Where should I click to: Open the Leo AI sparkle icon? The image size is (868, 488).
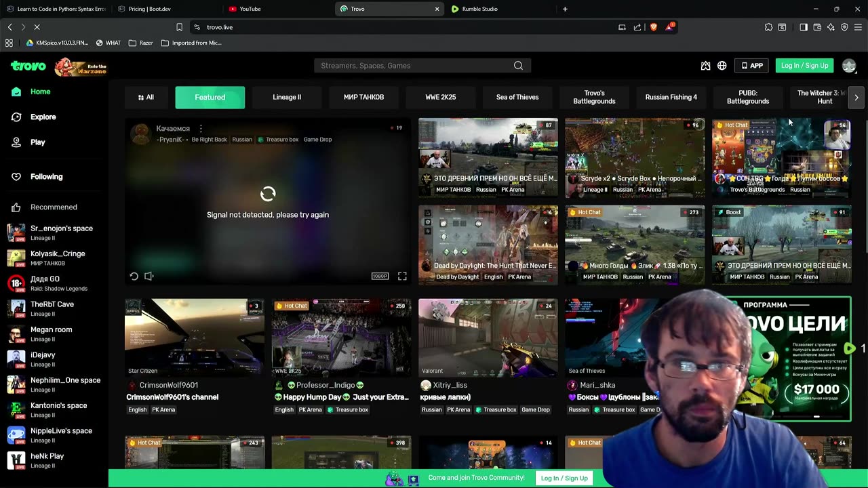831,27
